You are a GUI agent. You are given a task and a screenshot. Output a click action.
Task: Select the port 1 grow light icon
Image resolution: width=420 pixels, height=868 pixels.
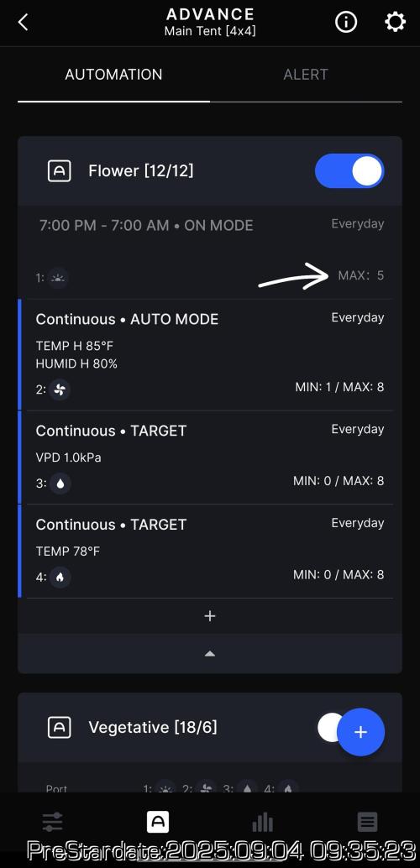[58, 278]
